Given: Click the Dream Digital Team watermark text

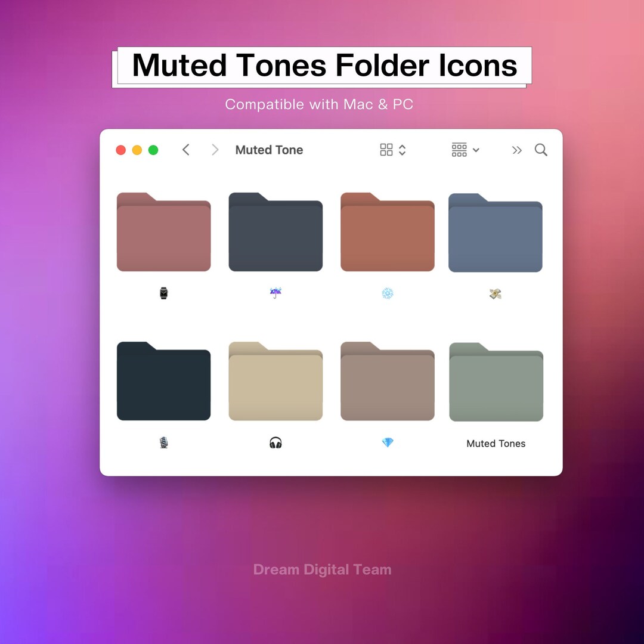Looking at the screenshot, I should pyautogui.click(x=322, y=569).
